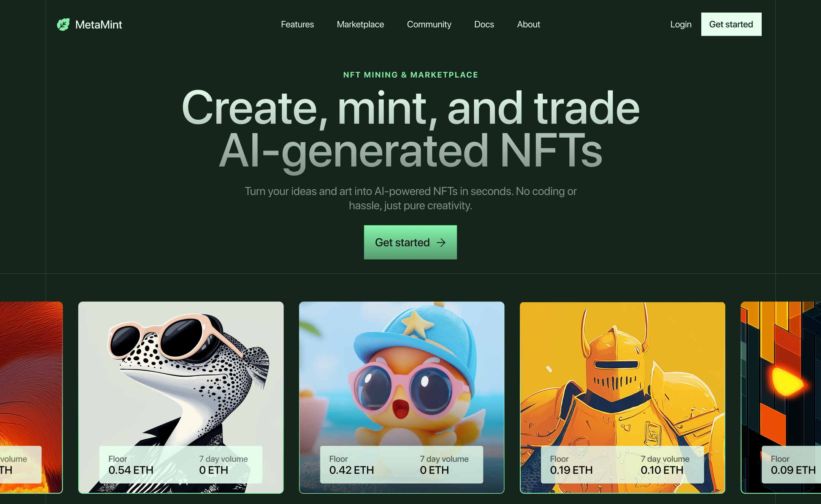Click the 0.54 ETH floor price panel
The width and height of the screenshot is (821, 504).
pos(181,464)
